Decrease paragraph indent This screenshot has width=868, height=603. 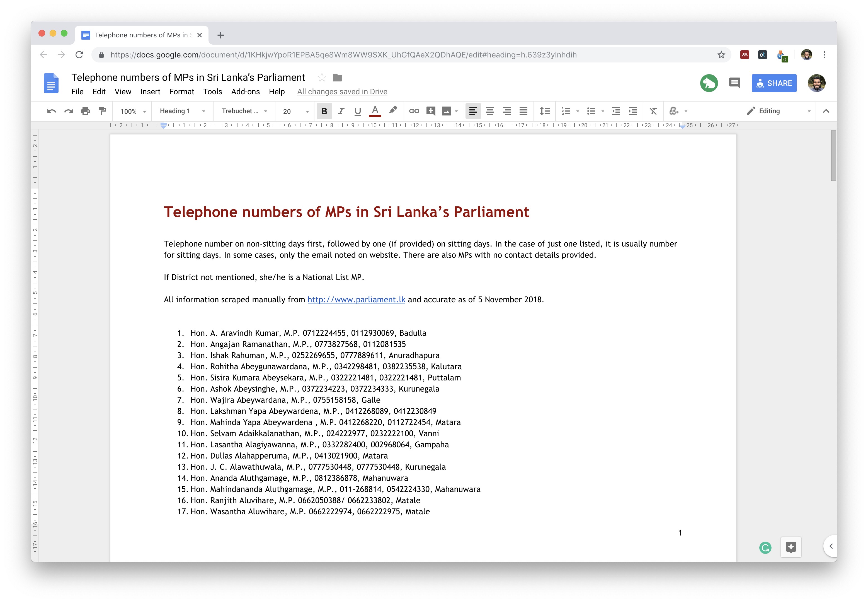tap(616, 111)
